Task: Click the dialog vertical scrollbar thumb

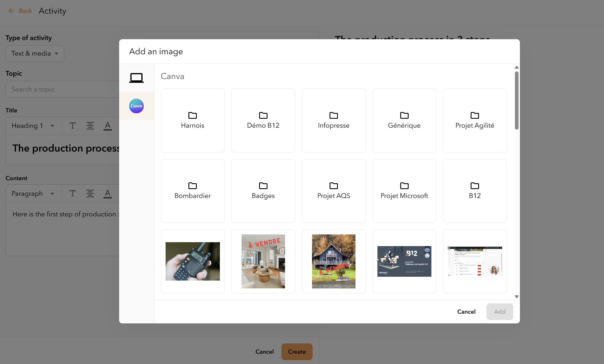Action: (517, 100)
